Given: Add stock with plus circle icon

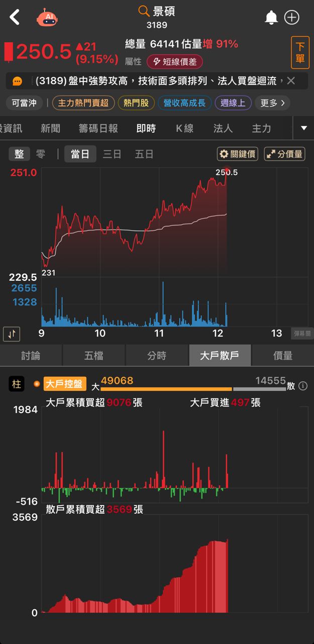Looking at the screenshot, I should point(292,18).
